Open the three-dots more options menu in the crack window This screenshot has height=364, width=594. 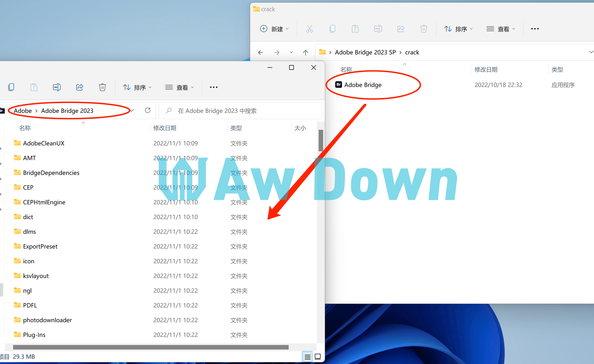click(535, 29)
